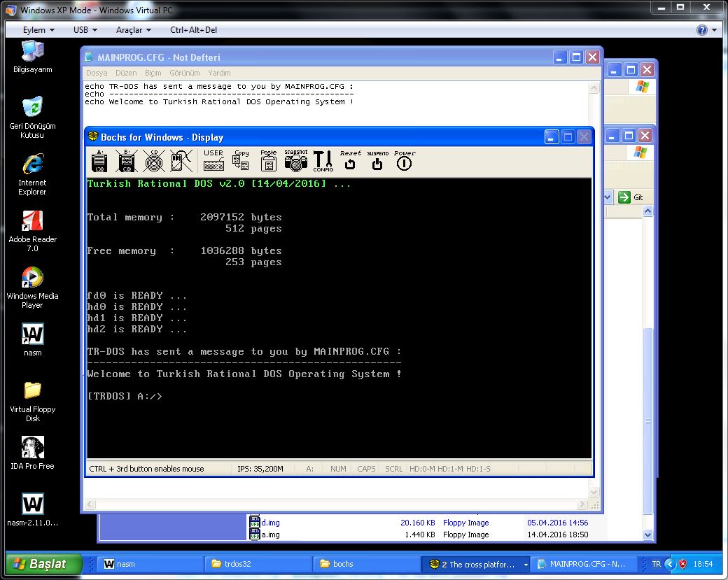Open Biçim menu in Not Defteri
The height and width of the screenshot is (580, 728).
pos(153,73)
